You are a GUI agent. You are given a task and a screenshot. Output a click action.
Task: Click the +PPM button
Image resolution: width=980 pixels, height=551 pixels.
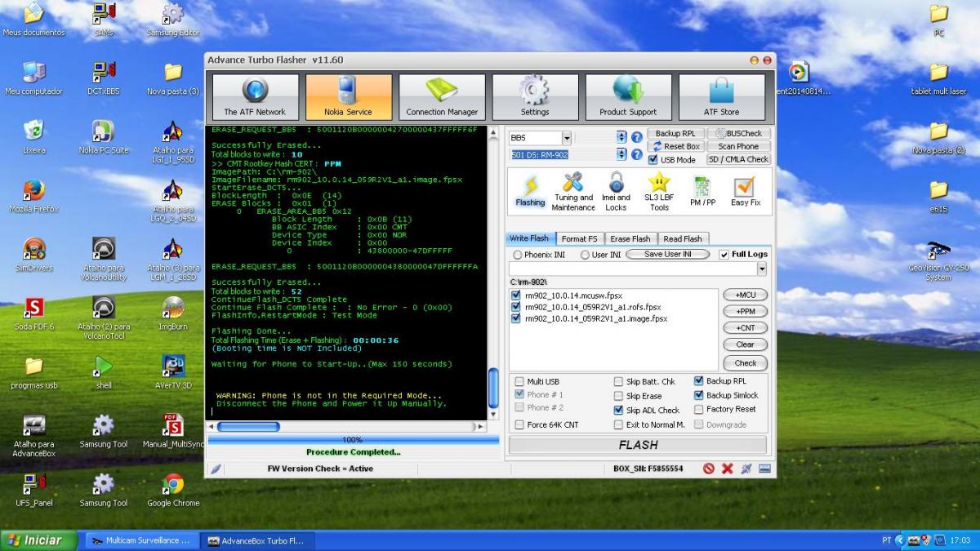[745, 311]
